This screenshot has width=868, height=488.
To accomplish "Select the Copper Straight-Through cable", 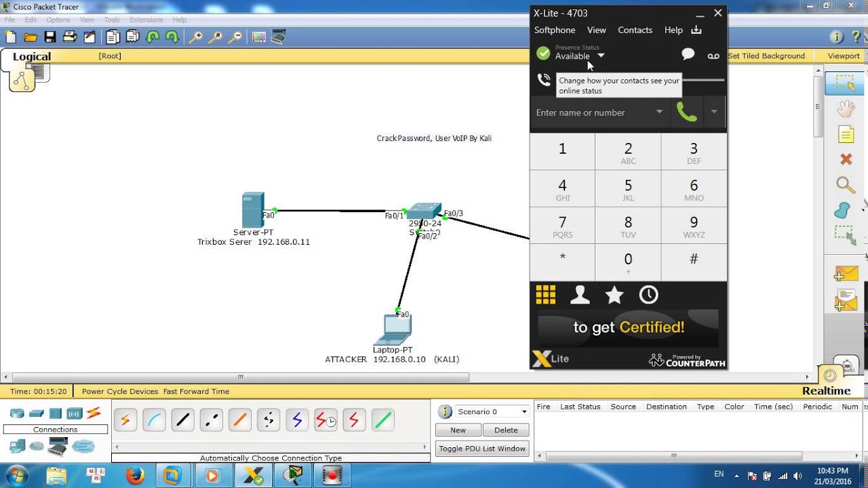I will (183, 420).
